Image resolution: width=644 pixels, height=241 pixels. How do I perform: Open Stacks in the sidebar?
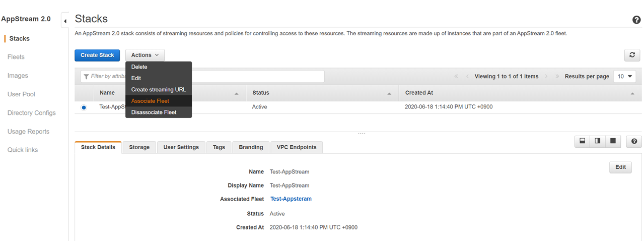pos(20,38)
